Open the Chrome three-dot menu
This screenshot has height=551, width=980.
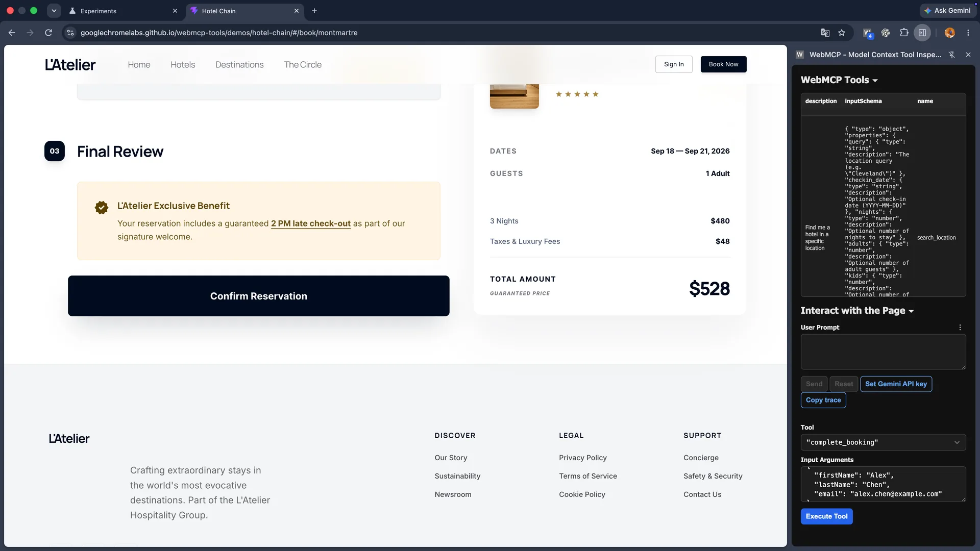pos(968,33)
